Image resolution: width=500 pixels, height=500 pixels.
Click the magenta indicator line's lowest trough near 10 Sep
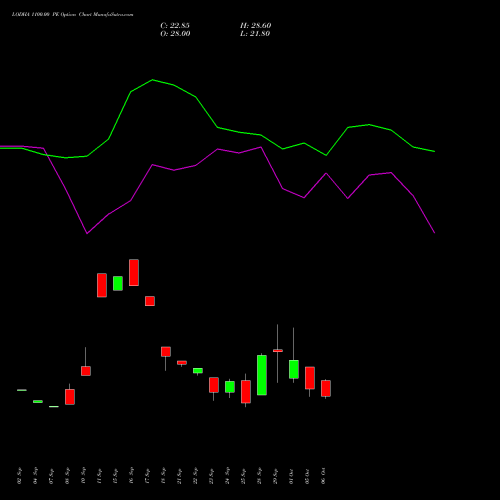click(x=87, y=233)
